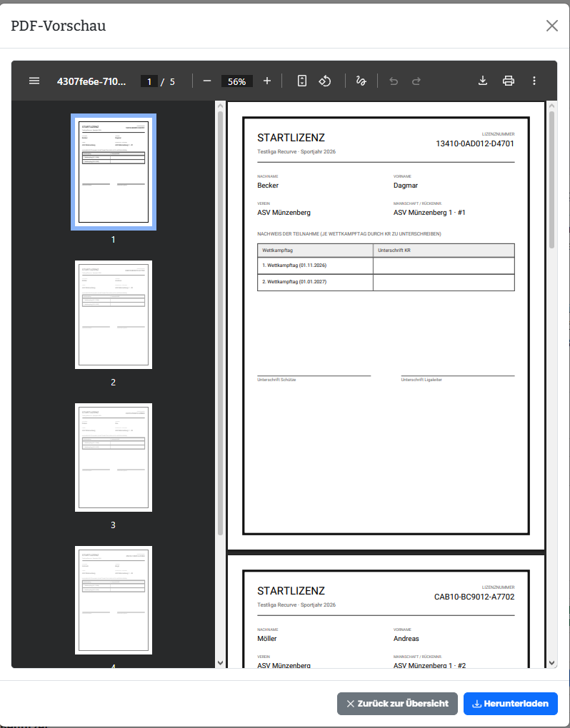Click the page number input field
Image resolution: width=570 pixels, height=728 pixels.
(x=149, y=81)
